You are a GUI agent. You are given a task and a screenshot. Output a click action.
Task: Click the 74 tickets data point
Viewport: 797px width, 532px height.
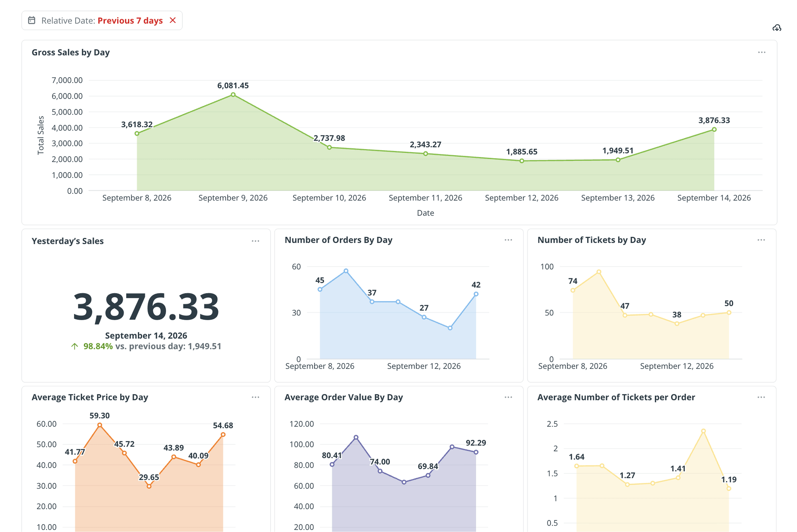coord(573,291)
